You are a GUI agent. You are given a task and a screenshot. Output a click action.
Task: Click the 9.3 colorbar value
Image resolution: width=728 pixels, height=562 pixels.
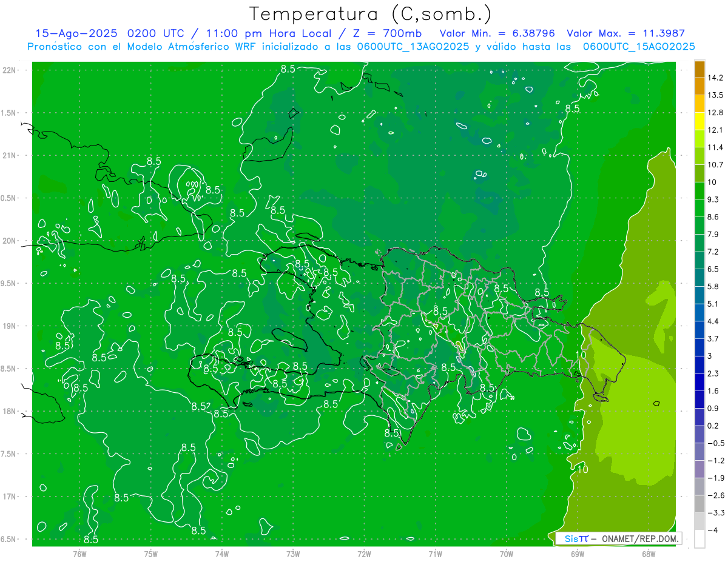713,199
